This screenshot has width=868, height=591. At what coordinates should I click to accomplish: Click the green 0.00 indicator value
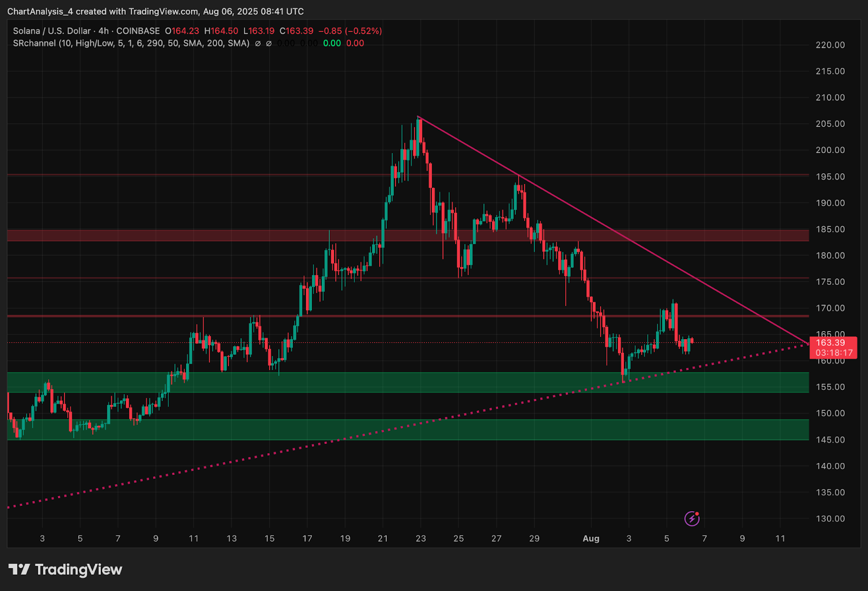point(332,43)
